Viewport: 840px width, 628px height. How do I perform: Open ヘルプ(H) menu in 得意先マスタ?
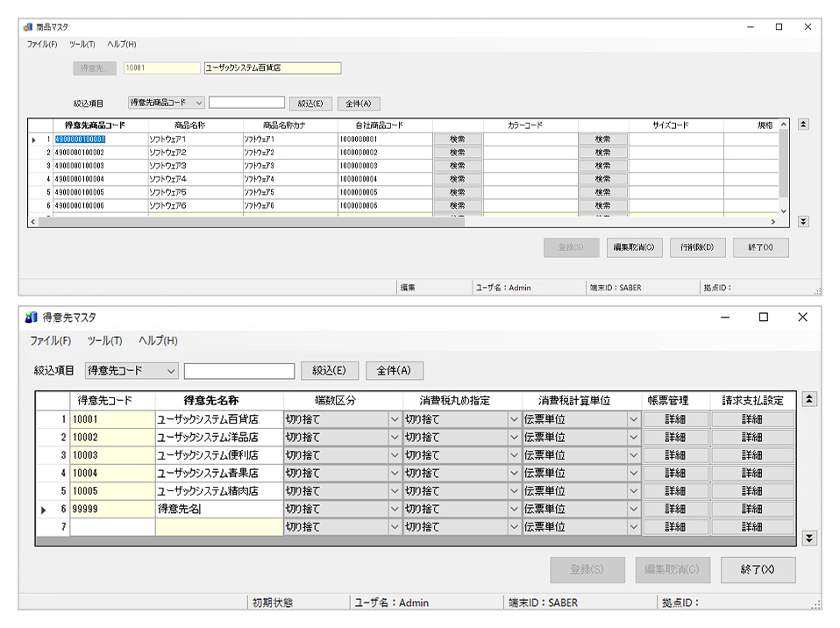click(x=158, y=340)
